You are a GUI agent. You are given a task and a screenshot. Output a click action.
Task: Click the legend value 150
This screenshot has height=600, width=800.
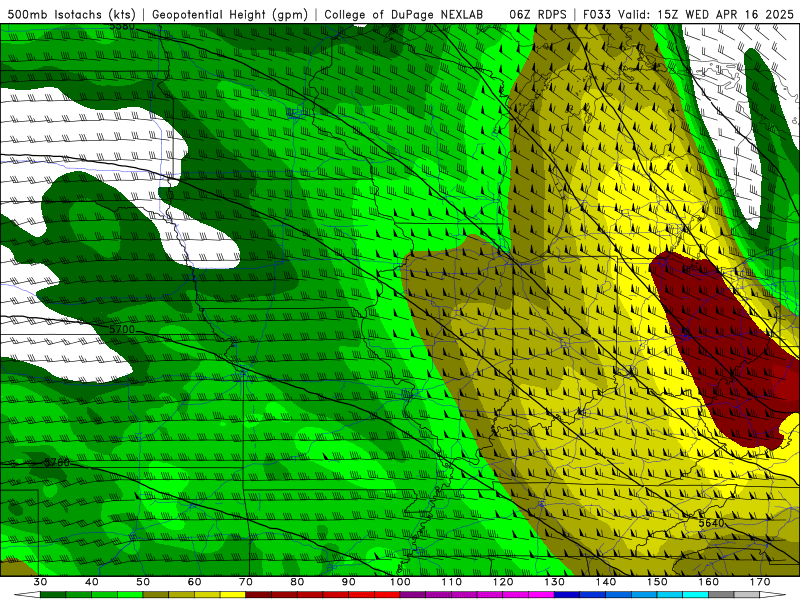coord(657,582)
